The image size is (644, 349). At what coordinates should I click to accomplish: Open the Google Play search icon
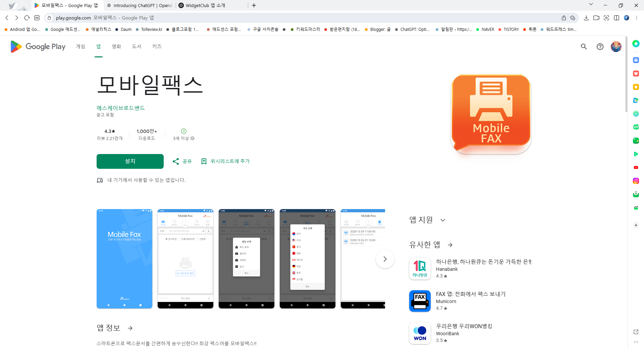tap(584, 47)
